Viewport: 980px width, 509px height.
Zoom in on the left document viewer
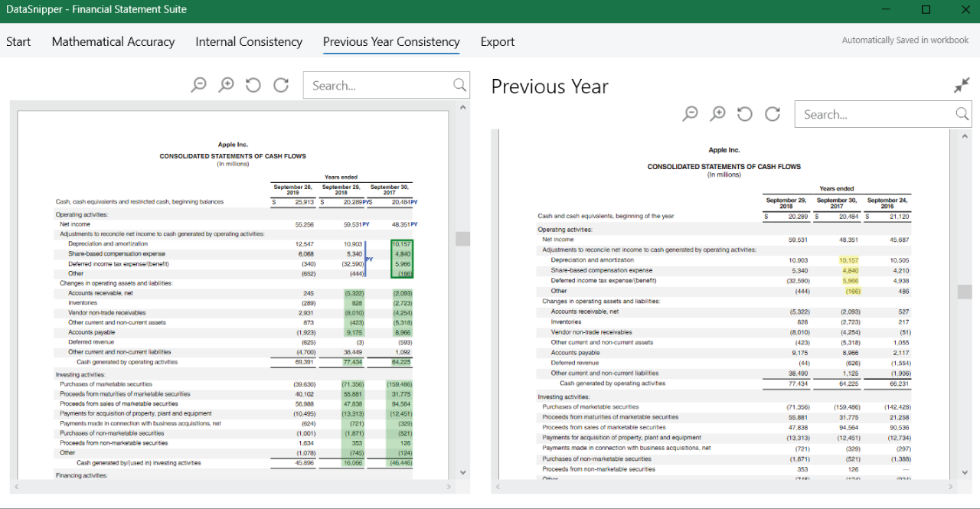pos(226,85)
